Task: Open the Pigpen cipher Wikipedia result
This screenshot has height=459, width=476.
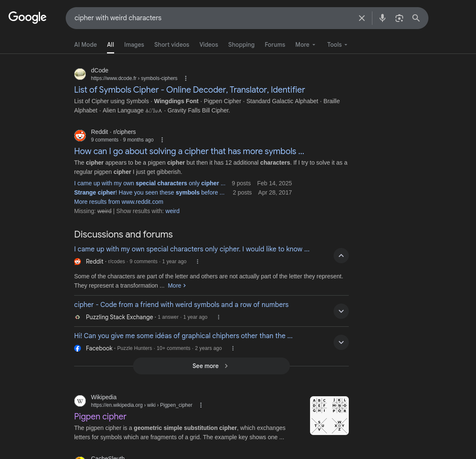Action: pyautogui.click(x=100, y=416)
